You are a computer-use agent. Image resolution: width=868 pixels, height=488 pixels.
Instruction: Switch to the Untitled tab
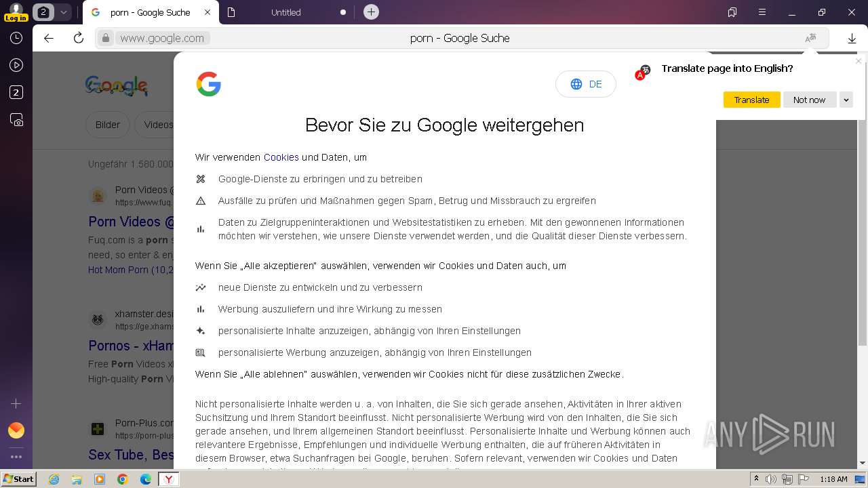tap(286, 12)
